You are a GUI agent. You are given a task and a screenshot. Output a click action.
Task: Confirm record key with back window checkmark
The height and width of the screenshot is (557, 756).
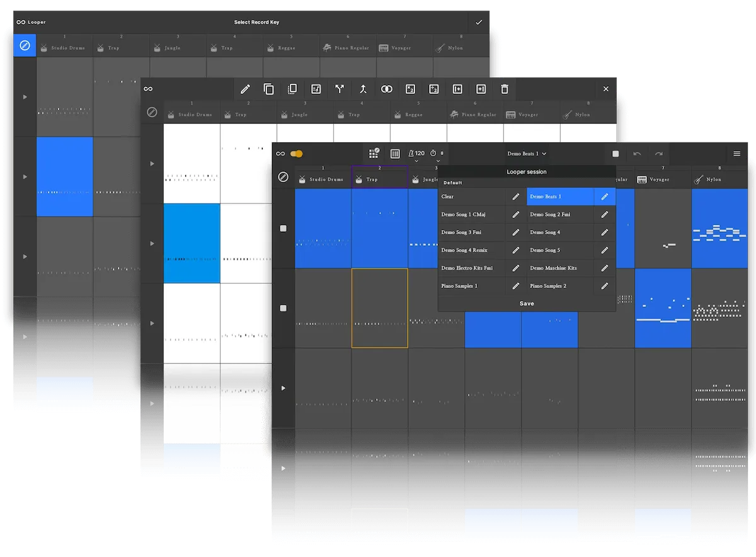tap(479, 22)
